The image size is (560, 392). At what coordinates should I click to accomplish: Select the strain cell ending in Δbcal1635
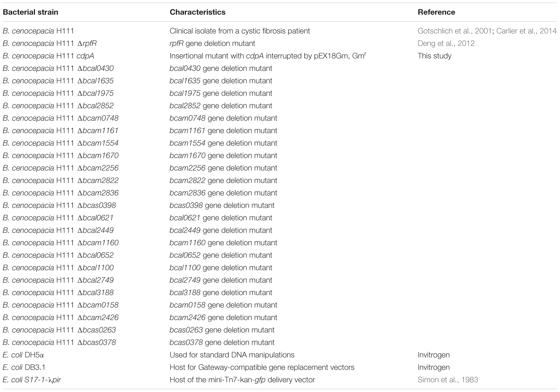tap(58, 81)
